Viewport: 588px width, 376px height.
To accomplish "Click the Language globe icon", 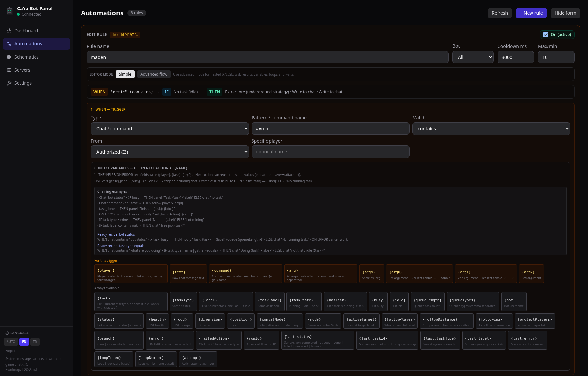I will point(7,333).
